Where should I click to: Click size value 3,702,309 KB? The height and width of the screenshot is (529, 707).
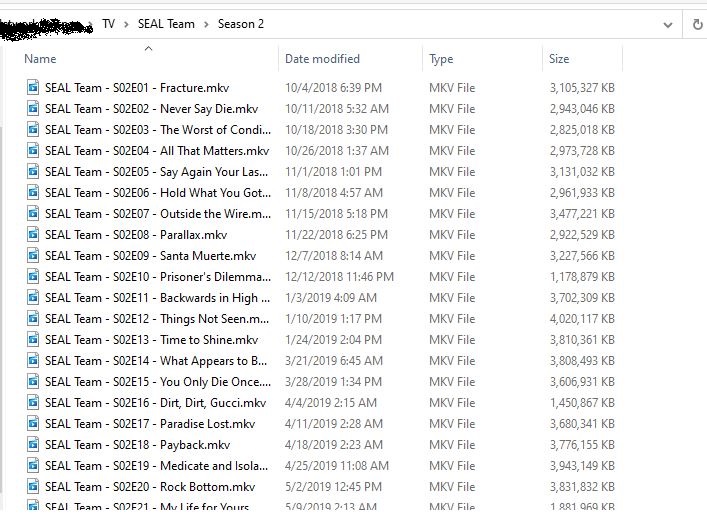582,298
